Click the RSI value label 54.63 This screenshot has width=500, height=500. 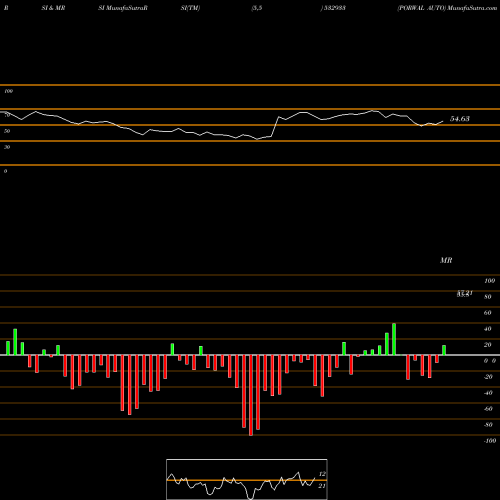coord(460,119)
